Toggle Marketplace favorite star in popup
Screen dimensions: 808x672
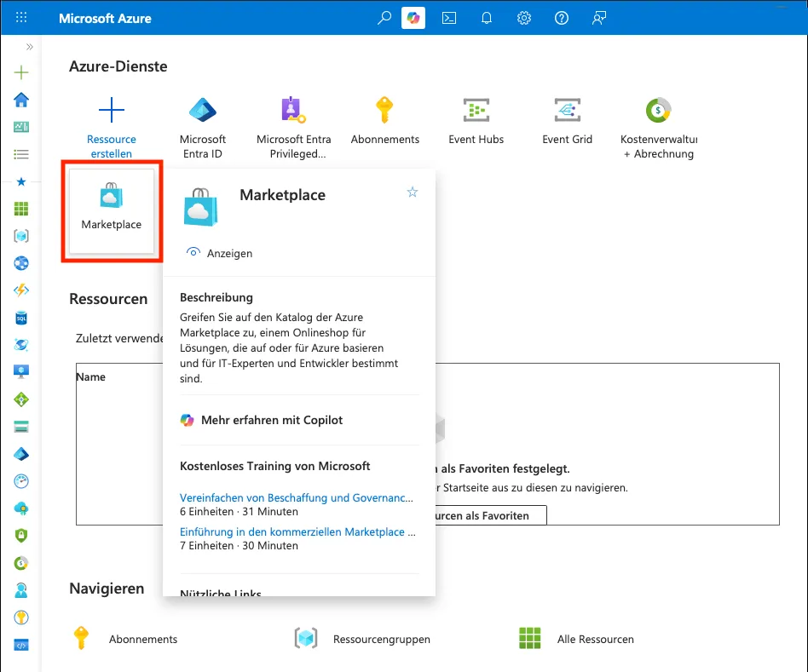413,192
